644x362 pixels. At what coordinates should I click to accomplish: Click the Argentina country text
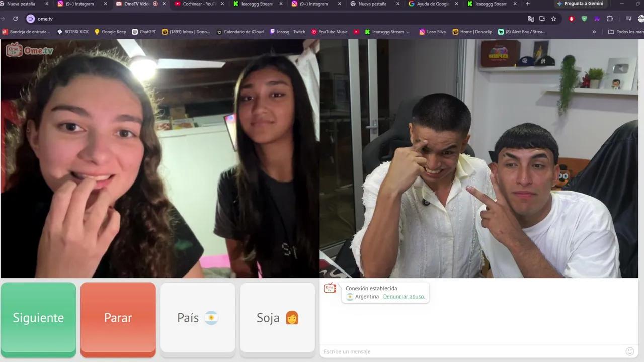coord(367,297)
